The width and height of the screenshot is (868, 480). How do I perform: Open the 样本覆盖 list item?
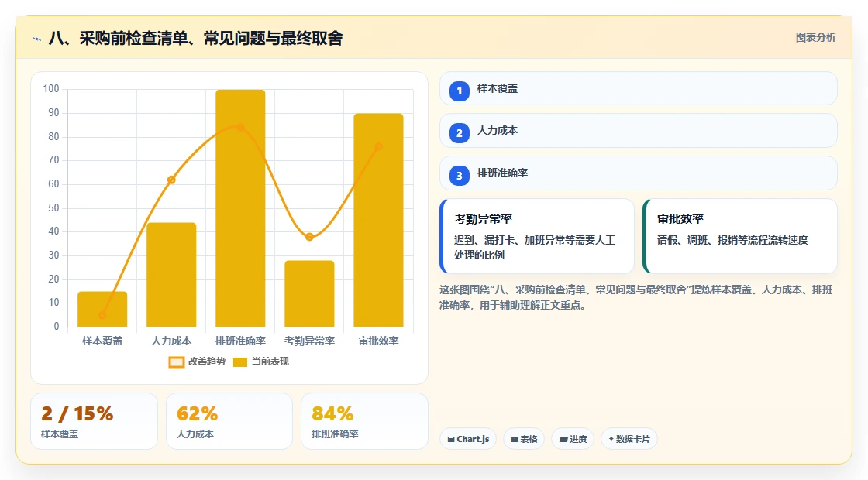point(639,88)
